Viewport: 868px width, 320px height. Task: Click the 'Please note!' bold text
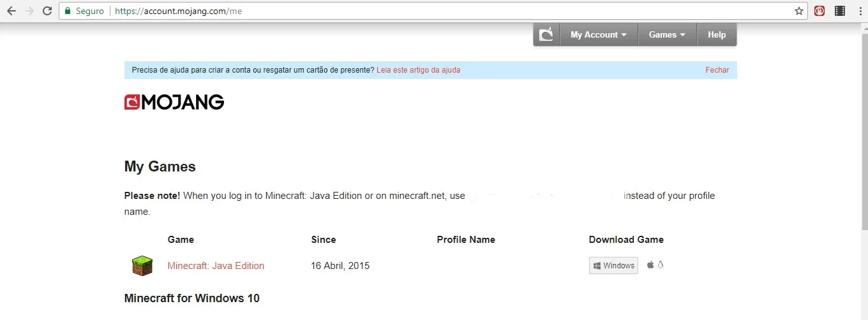tap(153, 196)
